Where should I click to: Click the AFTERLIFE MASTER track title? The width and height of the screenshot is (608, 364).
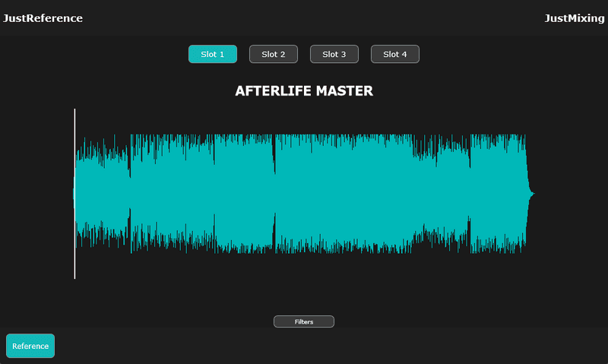pyautogui.click(x=304, y=91)
